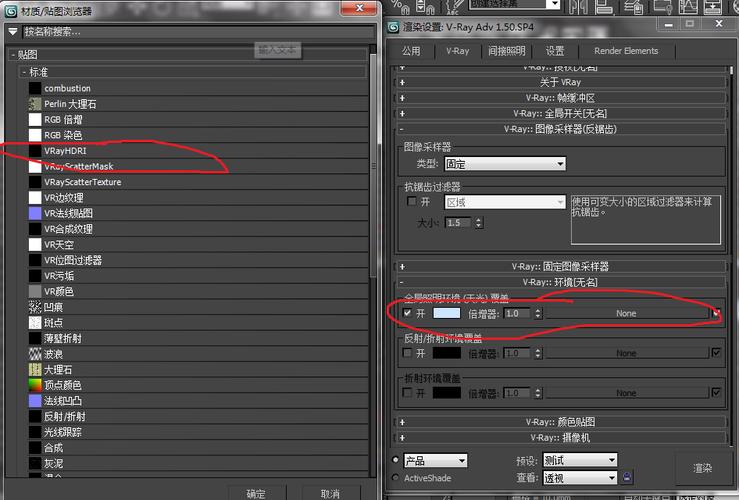
Task: Disable the 全局照明环境 开 checkbox
Action: 407,313
